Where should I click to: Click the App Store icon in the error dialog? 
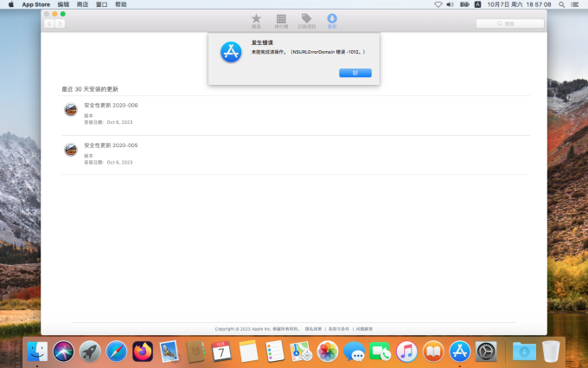point(231,52)
